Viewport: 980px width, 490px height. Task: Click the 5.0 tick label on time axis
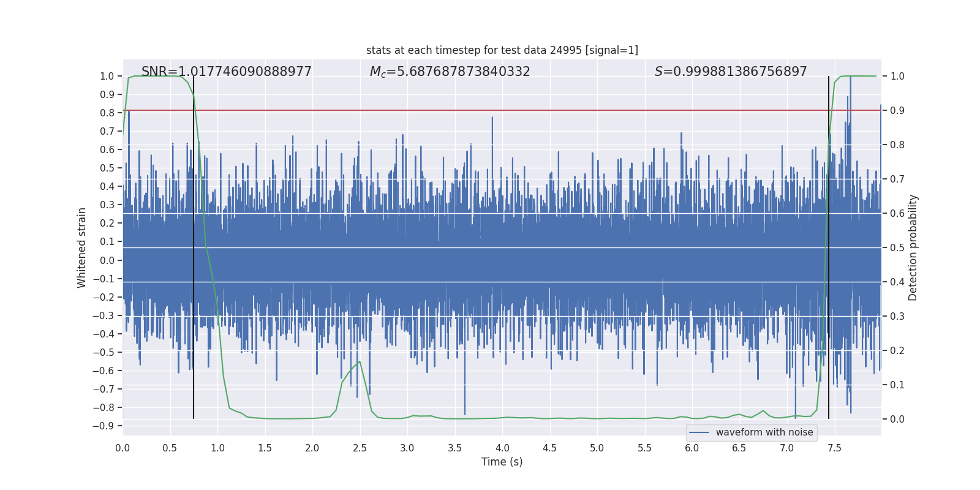597,448
